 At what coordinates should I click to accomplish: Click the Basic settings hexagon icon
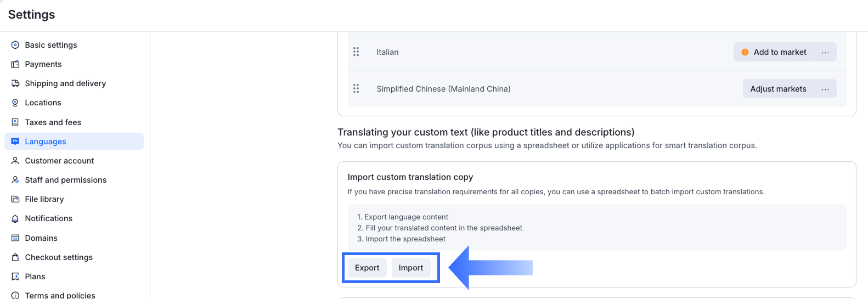point(15,45)
